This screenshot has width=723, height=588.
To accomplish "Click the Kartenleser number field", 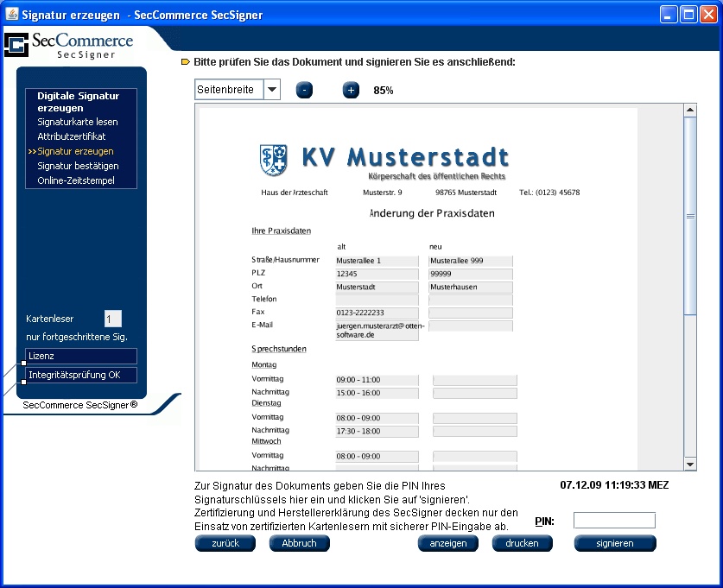I will point(113,319).
